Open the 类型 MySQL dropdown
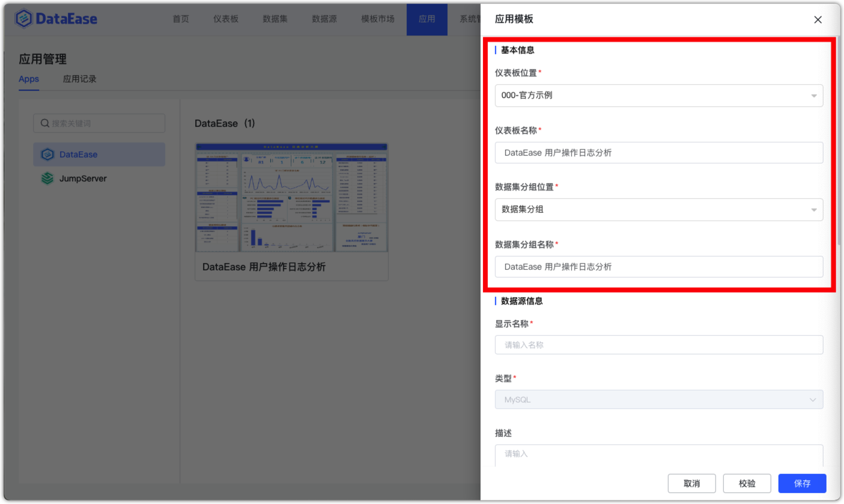The image size is (844, 504). click(659, 399)
